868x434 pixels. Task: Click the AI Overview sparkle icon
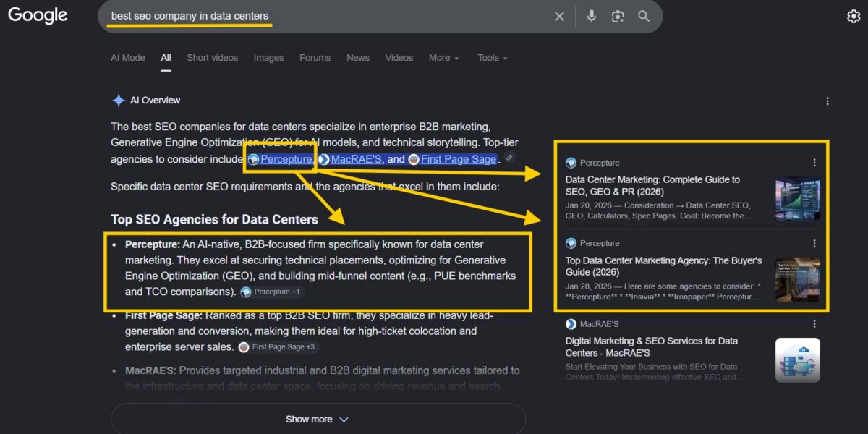pyautogui.click(x=119, y=101)
